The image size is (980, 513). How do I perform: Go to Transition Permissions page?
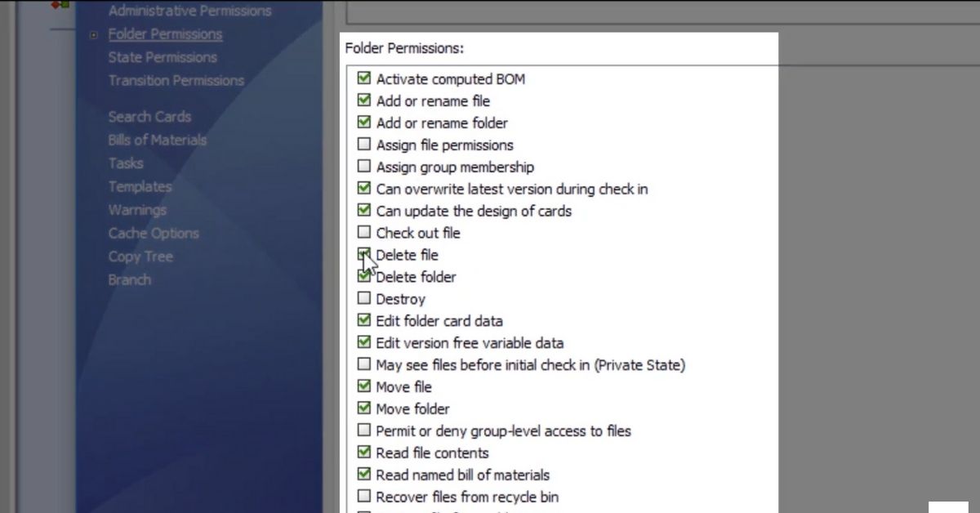[176, 80]
